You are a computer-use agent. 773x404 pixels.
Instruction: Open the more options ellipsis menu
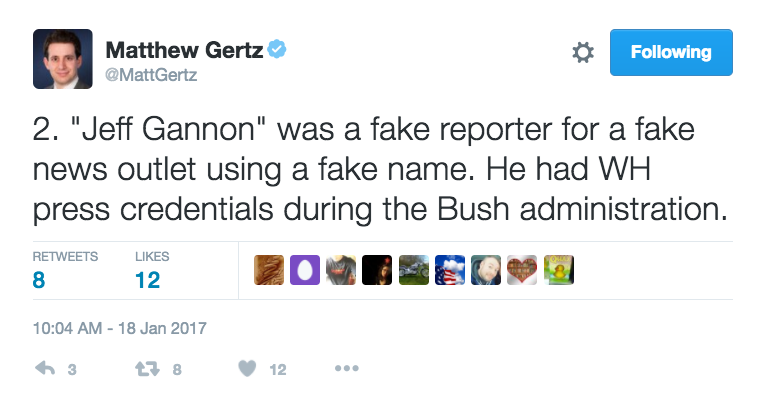click(x=346, y=369)
